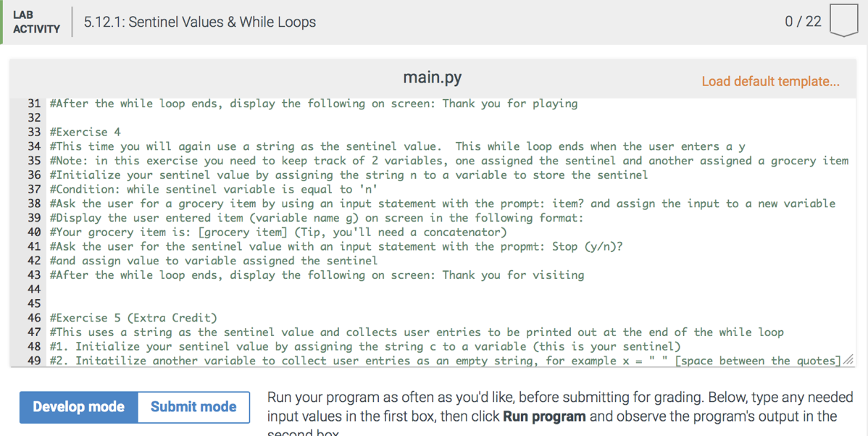Switch to Develop mode
The height and width of the screenshot is (436, 868).
[79, 407]
